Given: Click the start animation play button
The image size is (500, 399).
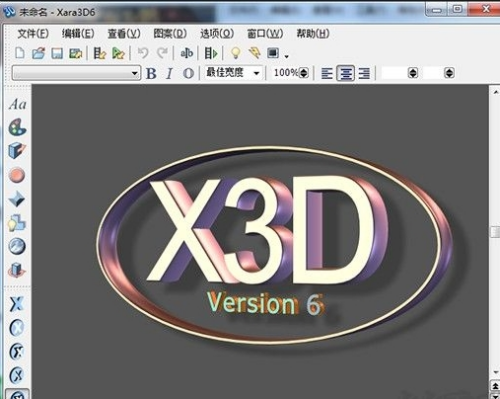Looking at the screenshot, I should pos(211,53).
